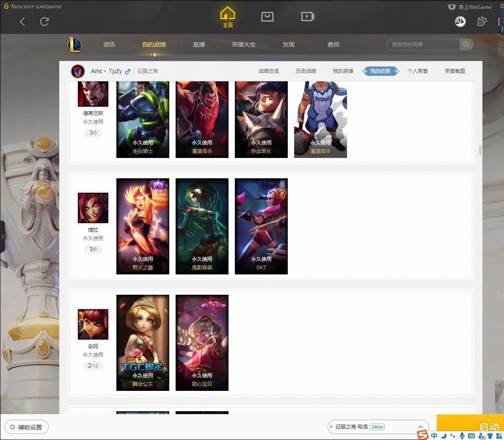The height and width of the screenshot is (440, 504).
Task: Click the Sogou input method S logo
Action: (x=423, y=435)
